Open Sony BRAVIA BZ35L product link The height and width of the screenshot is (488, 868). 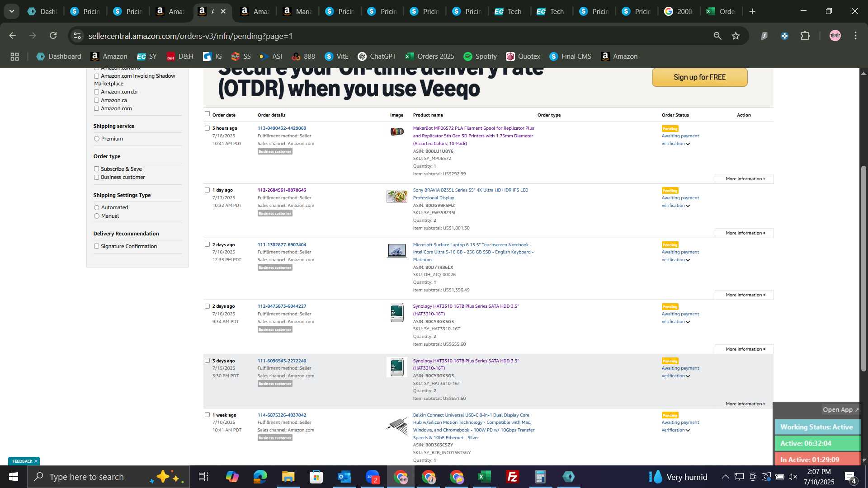pyautogui.click(x=470, y=194)
